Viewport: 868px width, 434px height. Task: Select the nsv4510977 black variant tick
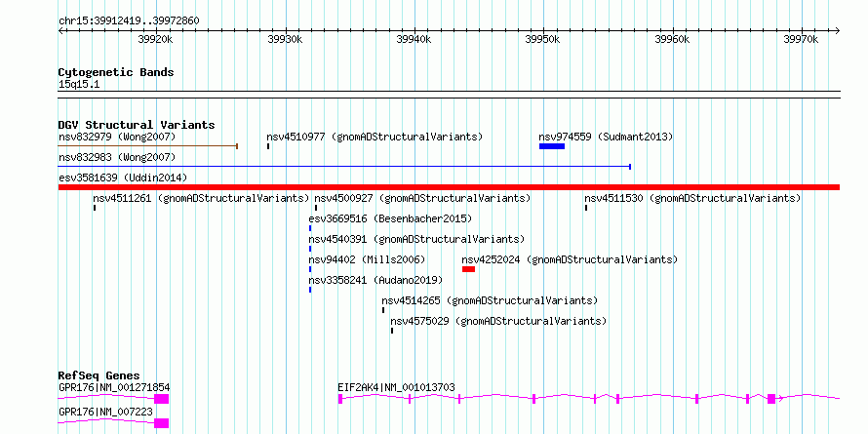click(x=268, y=146)
